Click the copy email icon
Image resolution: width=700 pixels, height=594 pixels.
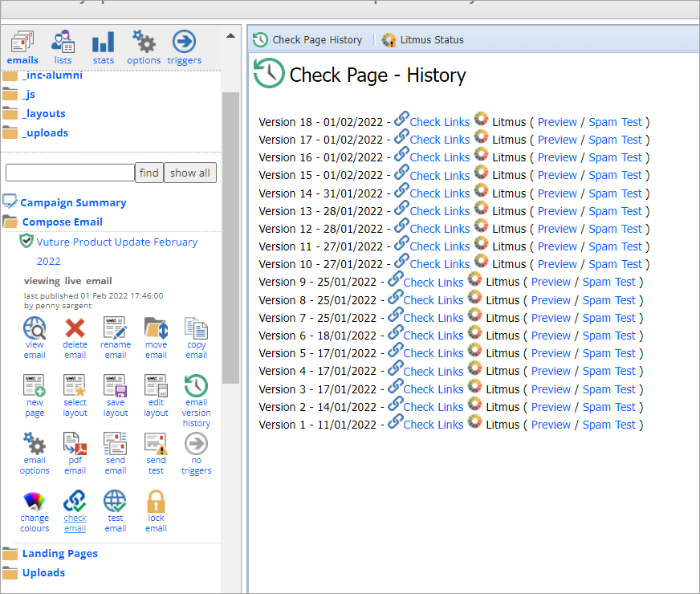pos(196,328)
